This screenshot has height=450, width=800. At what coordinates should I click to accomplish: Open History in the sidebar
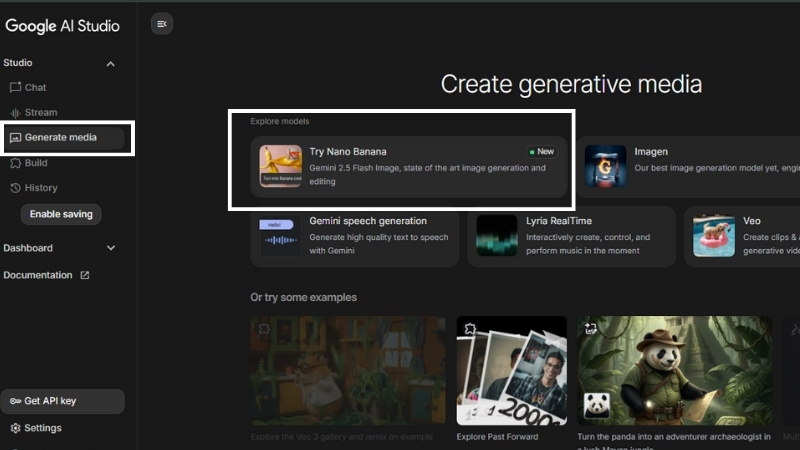[x=40, y=188]
